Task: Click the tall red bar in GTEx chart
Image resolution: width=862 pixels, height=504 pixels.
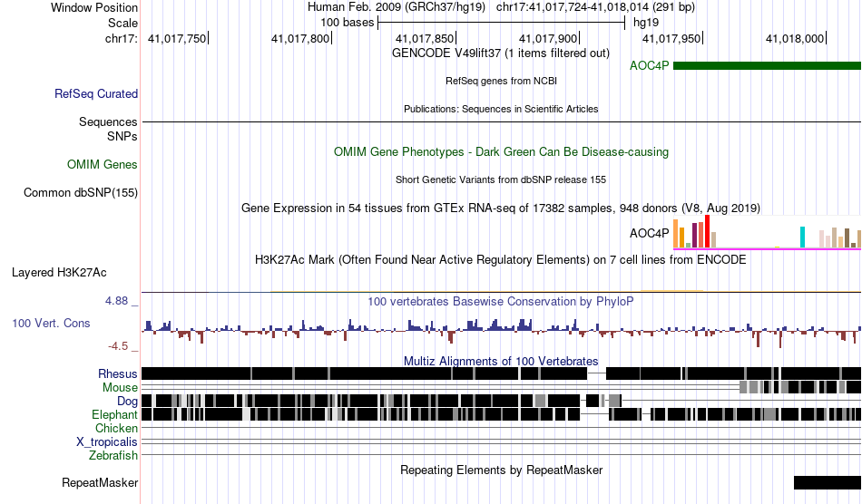Action: [708, 232]
